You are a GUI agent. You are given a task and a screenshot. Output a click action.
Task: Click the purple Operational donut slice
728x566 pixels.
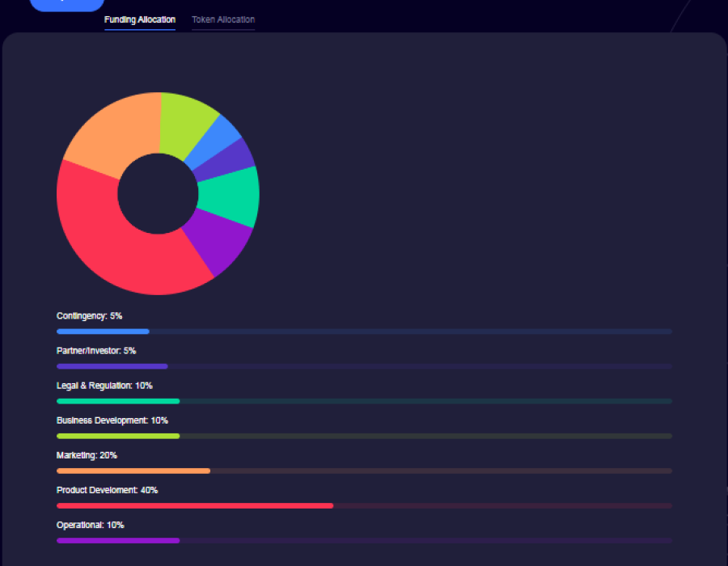click(x=218, y=239)
